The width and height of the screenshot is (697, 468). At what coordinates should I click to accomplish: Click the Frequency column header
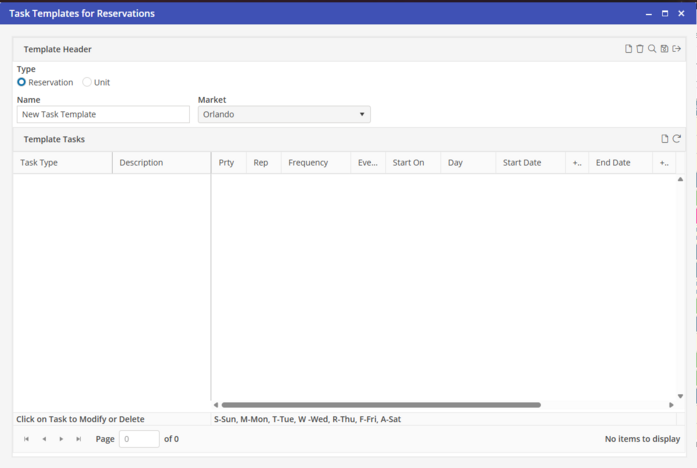click(308, 162)
